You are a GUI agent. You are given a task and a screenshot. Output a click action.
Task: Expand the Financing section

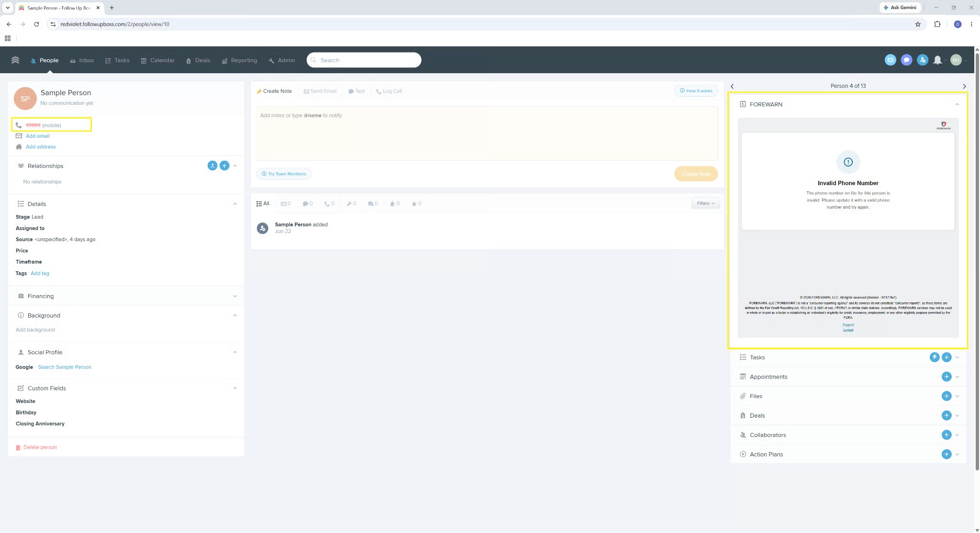click(x=126, y=296)
